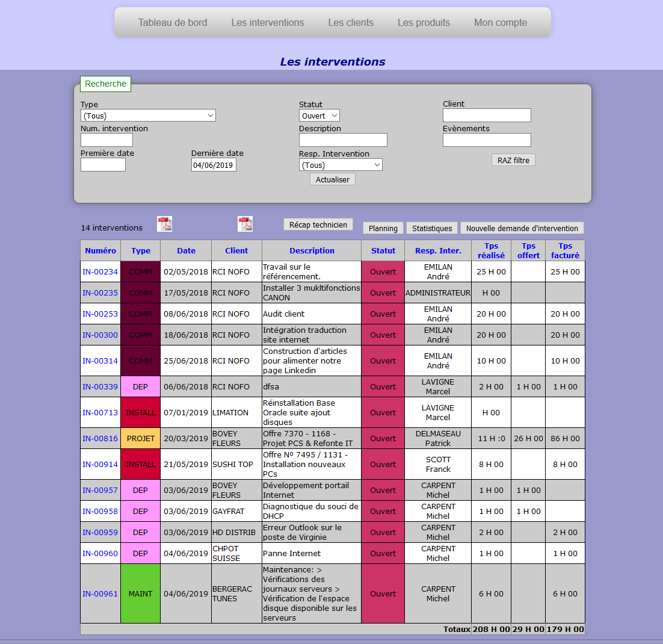The image size is (663, 644).
Task: Click the "DELMASEAU Patrick" cell
Action: tap(438, 438)
